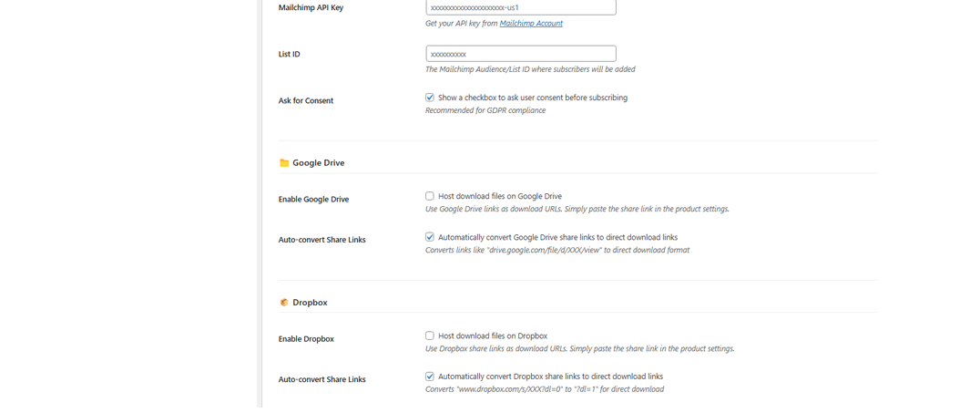Enable hosting download files on Google Drive
The width and height of the screenshot is (980, 413).
coord(430,196)
